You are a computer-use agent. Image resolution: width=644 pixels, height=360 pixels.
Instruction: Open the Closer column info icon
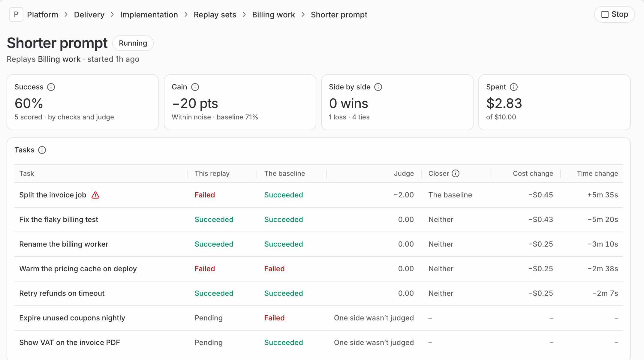[456, 173]
